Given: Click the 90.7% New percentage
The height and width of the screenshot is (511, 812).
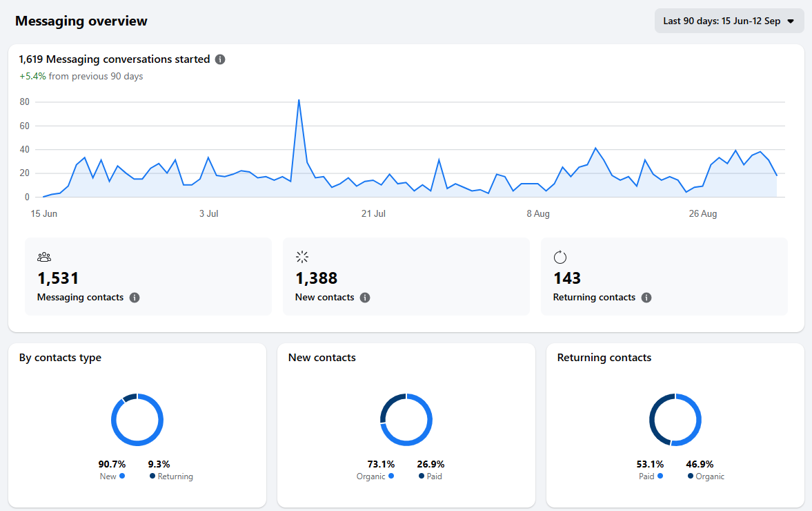Looking at the screenshot, I should 112,464.
